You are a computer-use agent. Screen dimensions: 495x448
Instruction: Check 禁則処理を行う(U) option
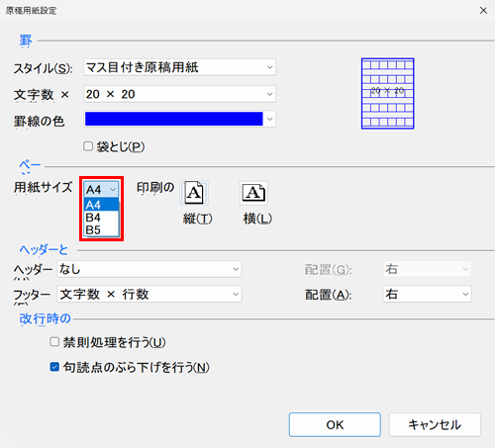click(x=54, y=342)
